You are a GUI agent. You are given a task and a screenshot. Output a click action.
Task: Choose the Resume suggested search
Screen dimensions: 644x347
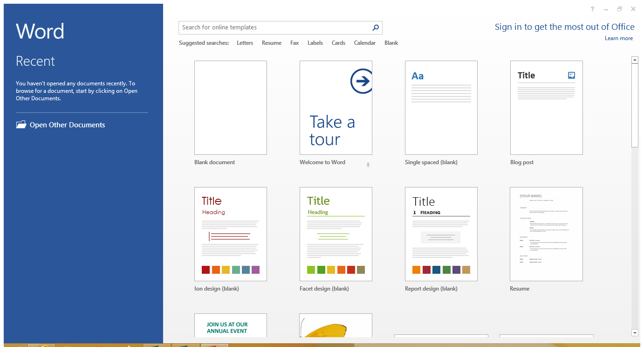pos(272,43)
